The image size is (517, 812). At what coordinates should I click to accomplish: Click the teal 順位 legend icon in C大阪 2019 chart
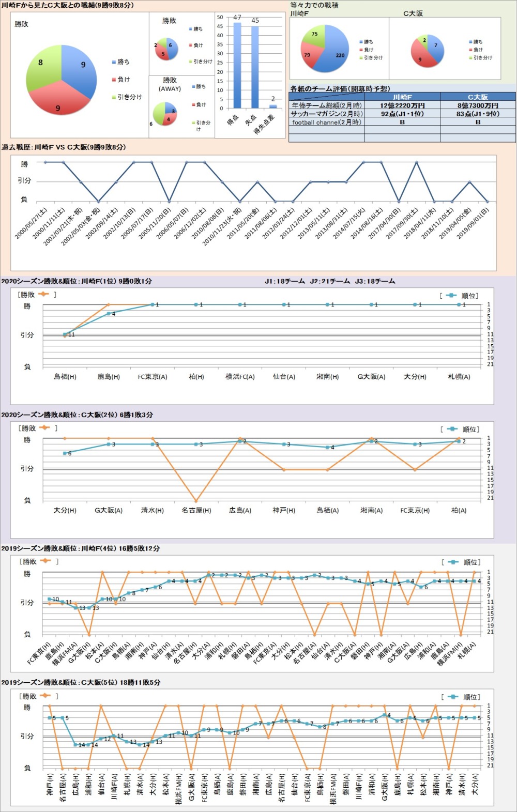click(x=453, y=697)
